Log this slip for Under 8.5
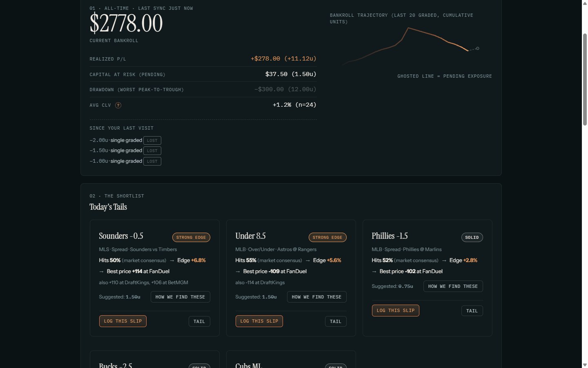588x368 pixels. [259, 321]
